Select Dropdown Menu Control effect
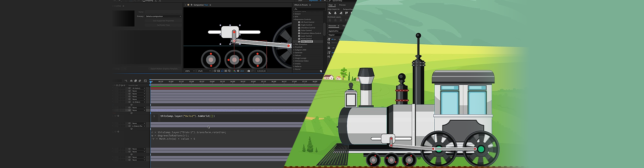644x168 pixels. tap(311, 33)
